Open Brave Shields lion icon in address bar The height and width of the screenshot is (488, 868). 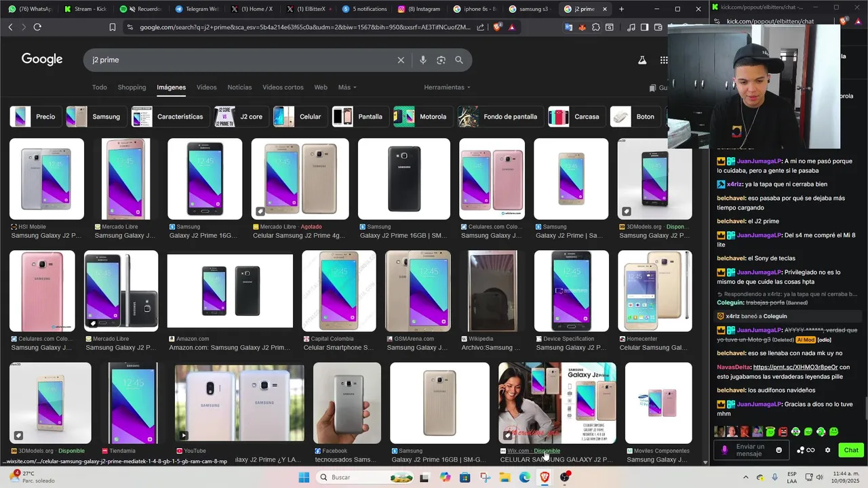497,27
